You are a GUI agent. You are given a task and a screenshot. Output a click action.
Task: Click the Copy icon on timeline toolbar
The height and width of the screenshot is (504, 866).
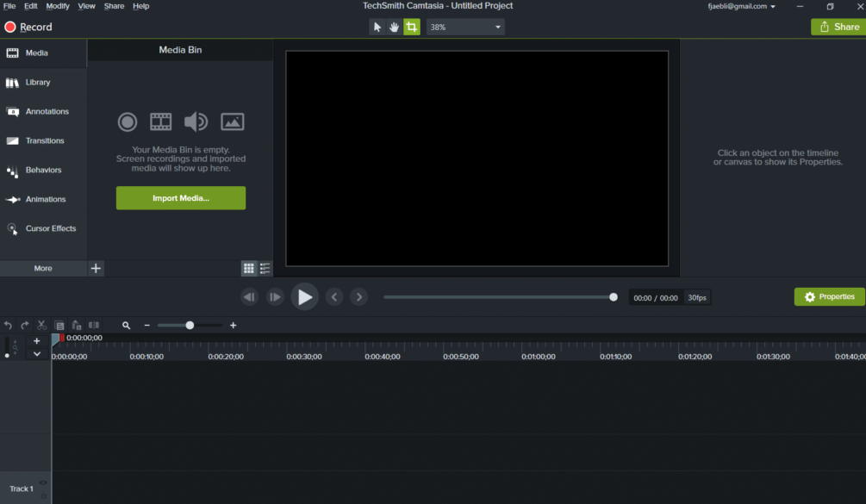[x=59, y=325]
